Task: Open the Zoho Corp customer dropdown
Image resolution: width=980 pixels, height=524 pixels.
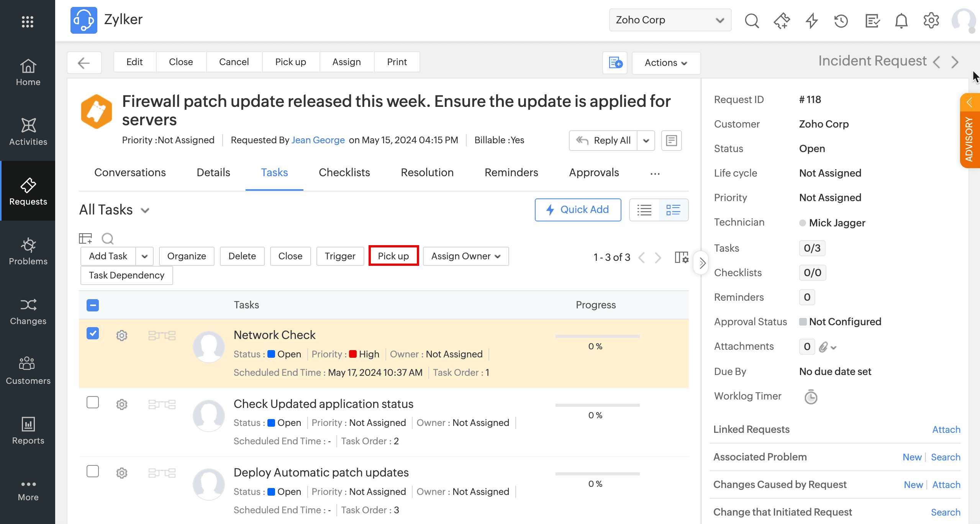Action: click(670, 20)
